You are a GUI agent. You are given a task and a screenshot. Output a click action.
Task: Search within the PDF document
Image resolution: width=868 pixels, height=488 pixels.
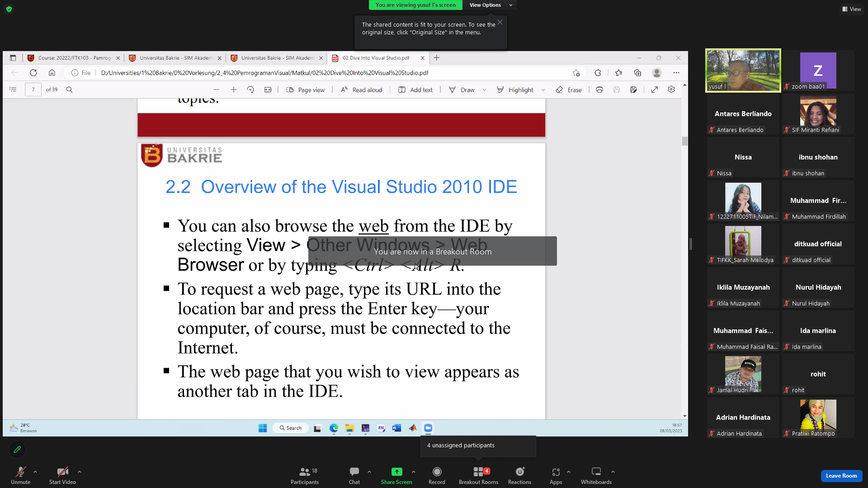(x=69, y=89)
